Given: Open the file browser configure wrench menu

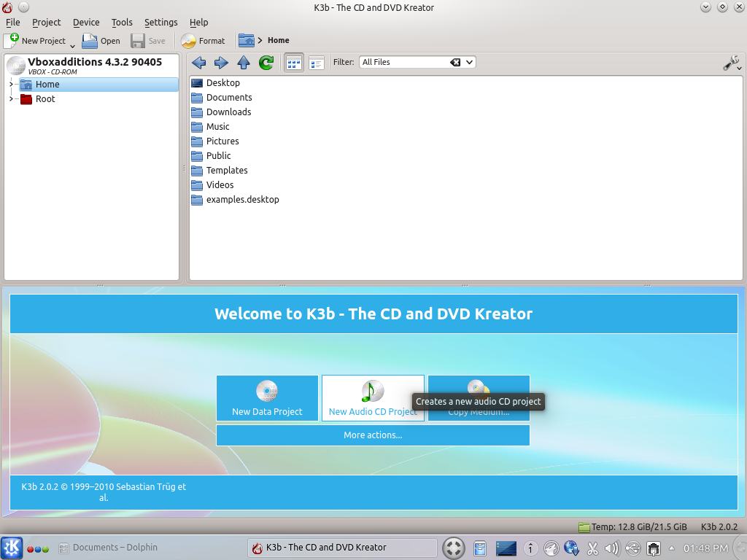Looking at the screenshot, I should [732, 63].
